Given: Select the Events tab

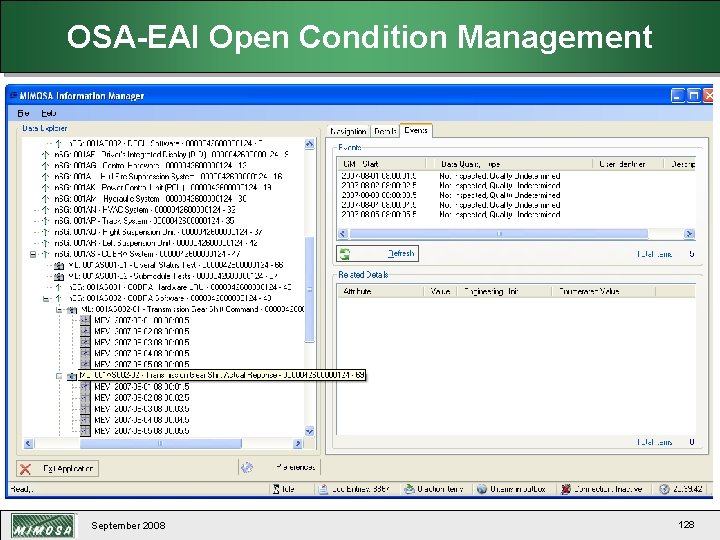Looking at the screenshot, I should point(416,130).
